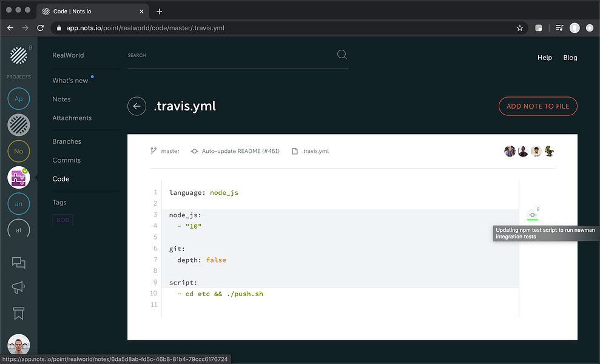Click the first contributor avatar
Image resolution: width=600 pixels, height=364 pixels.
point(510,151)
